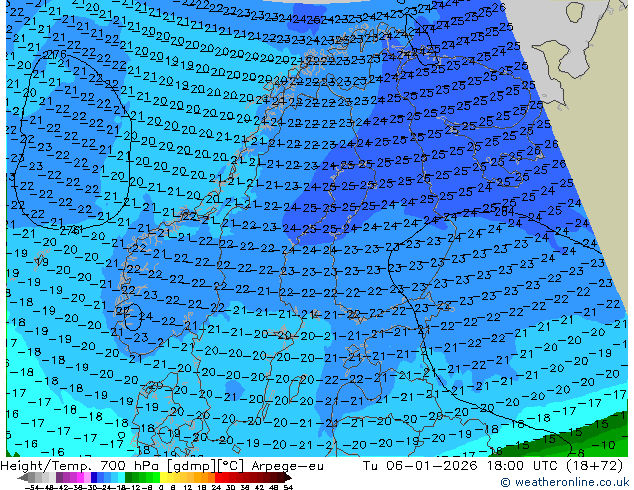The height and width of the screenshot is (490, 634).
Task: Pick the yellow legend swatch above 0
Action: [163, 477]
